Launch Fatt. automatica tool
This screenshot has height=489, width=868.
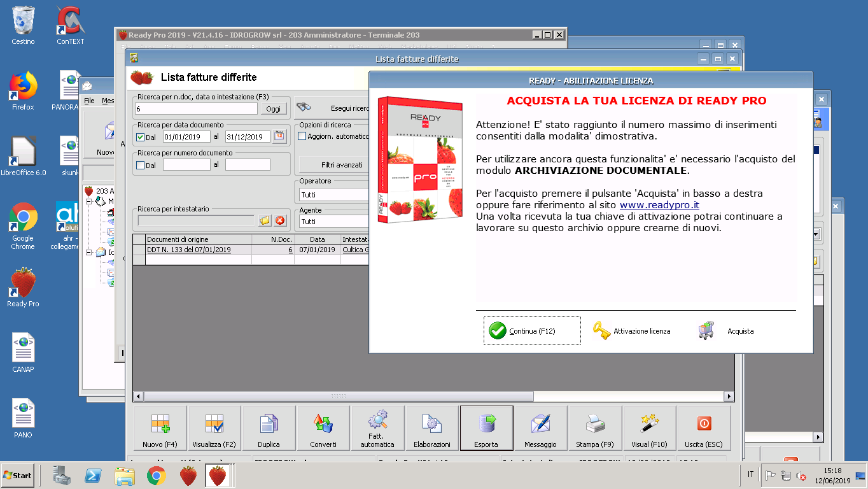[377, 429]
